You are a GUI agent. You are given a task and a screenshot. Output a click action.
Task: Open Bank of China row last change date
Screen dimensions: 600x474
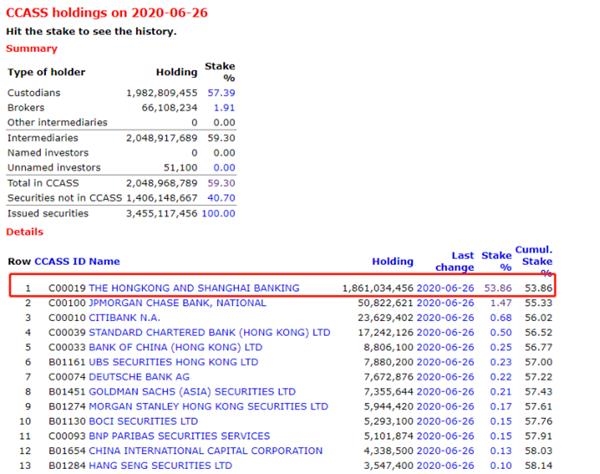(x=445, y=347)
